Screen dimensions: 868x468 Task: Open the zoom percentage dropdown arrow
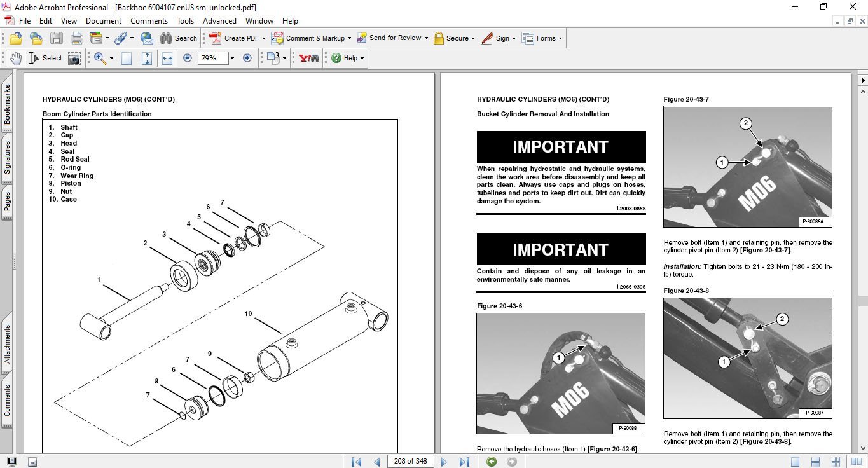tap(232, 58)
